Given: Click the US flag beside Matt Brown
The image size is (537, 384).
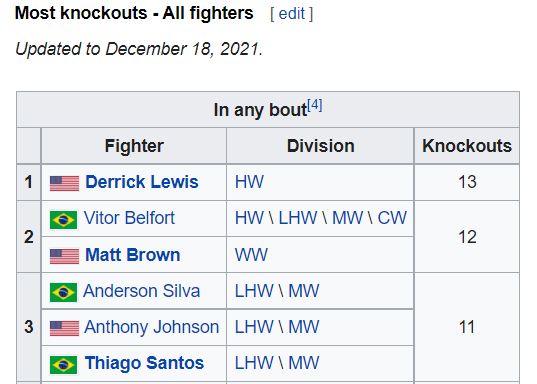Looking at the screenshot, I should click(x=64, y=256).
